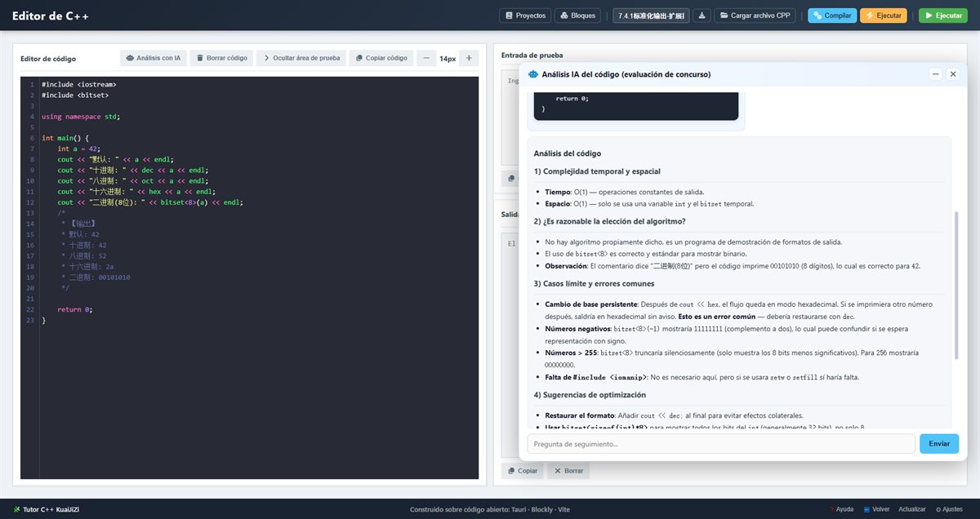980x519 pixels.
Task: Click Ocultar área de prueba chevron
Action: pyautogui.click(x=301, y=58)
